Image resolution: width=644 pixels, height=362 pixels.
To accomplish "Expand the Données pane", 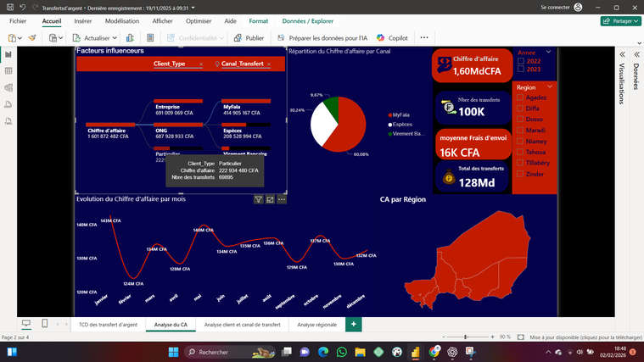I will [x=636, y=54].
